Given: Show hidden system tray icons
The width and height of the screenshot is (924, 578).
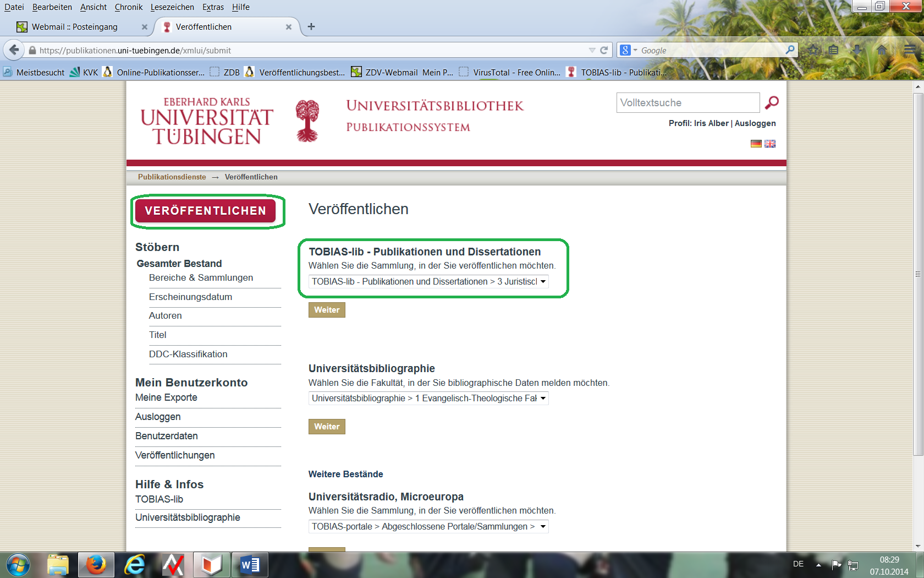Looking at the screenshot, I should pyautogui.click(x=818, y=565).
